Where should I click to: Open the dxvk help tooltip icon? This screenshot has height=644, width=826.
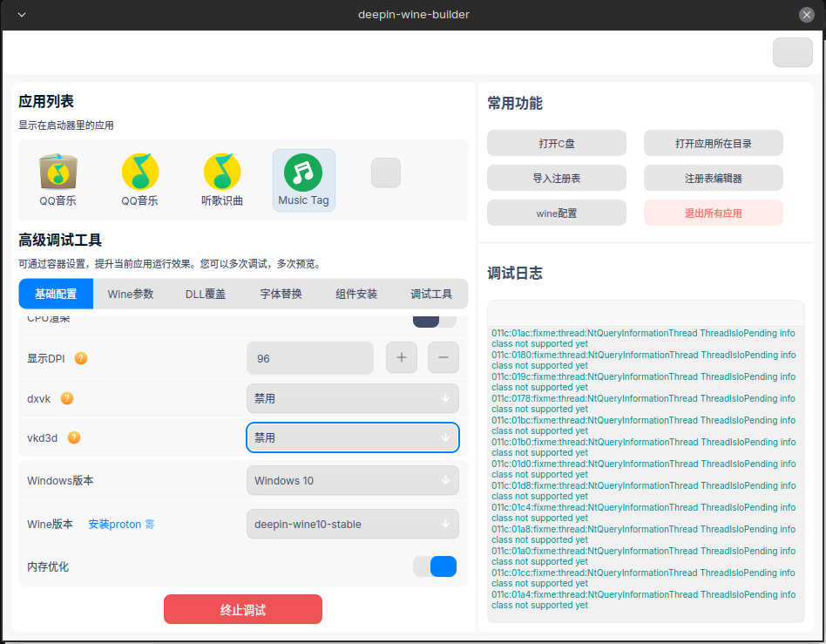point(67,398)
